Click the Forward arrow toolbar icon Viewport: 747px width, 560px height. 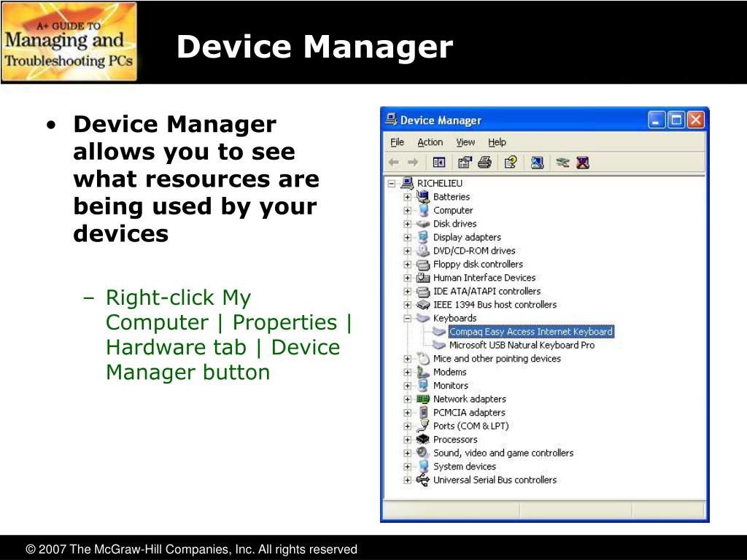(413, 163)
